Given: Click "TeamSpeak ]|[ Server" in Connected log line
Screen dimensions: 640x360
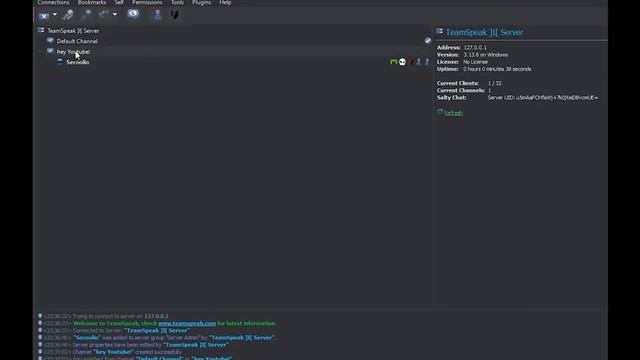Looking at the screenshot, I should click(x=157, y=331).
